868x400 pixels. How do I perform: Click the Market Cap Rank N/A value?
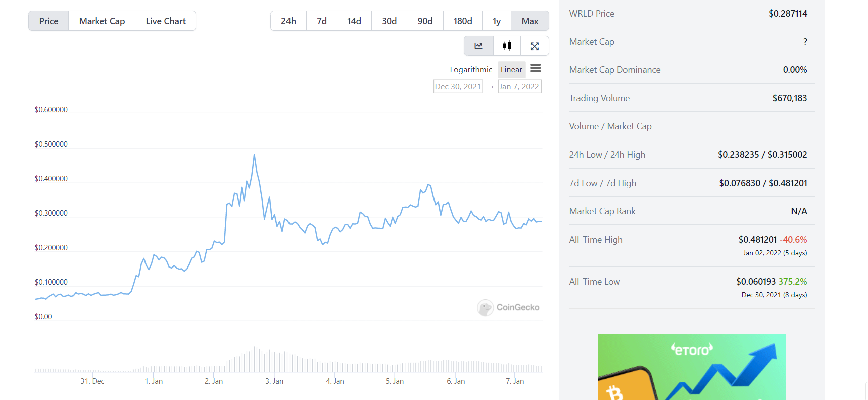pos(799,211)
